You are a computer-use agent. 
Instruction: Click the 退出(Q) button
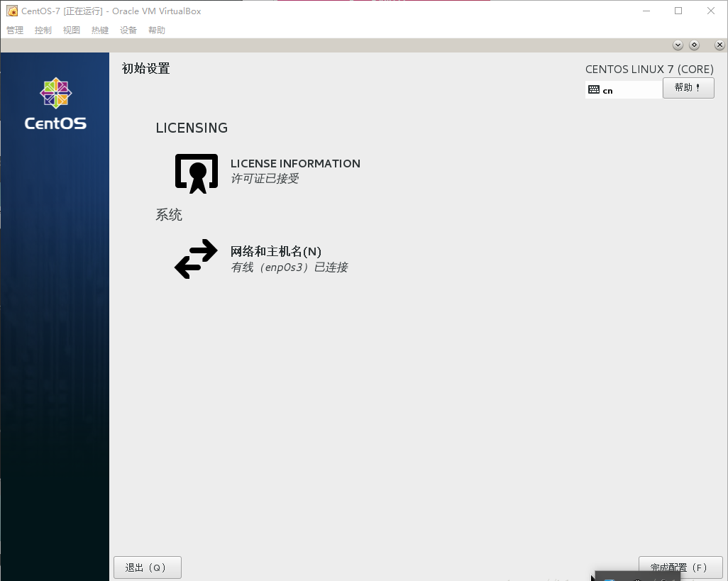pyautogui.click(x=148, y=568)
